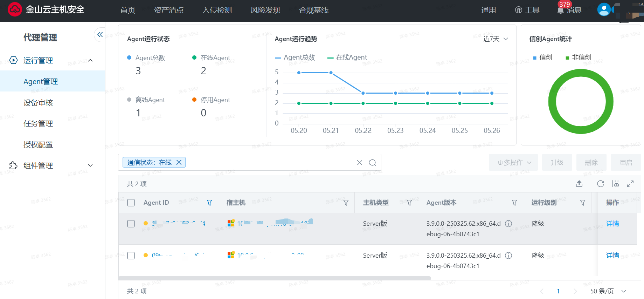Refresh the agent list table
The width and height of the screenshot is (644, 299).
click(601, 184)
